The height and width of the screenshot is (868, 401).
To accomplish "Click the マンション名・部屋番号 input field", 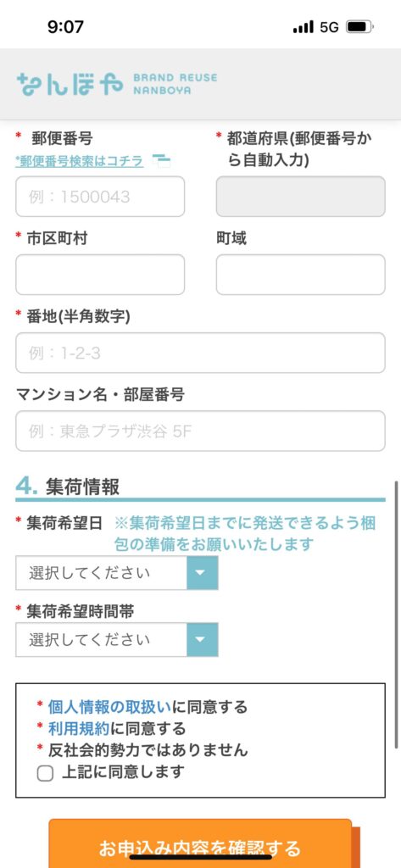I will click(200, 431).
